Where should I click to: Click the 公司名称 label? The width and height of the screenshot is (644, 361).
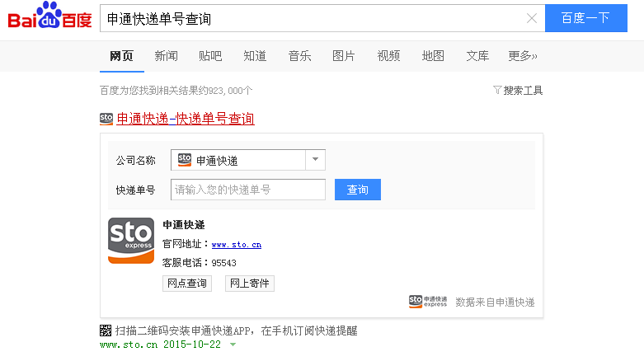pos(135,161)
